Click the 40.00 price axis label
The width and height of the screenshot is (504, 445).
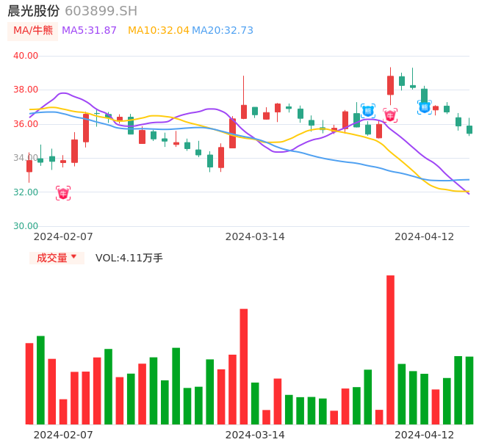26,55
